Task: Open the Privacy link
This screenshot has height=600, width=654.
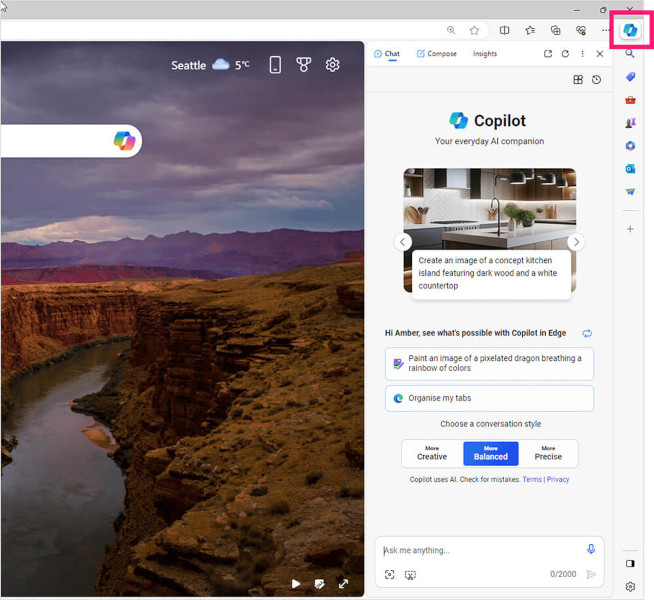Action: [558, 479]
